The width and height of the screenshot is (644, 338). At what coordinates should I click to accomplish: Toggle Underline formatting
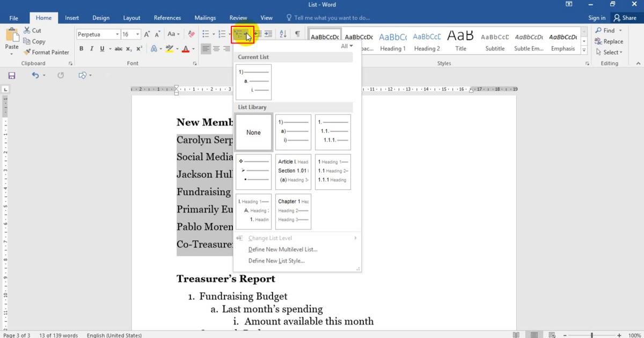(102, 49)
